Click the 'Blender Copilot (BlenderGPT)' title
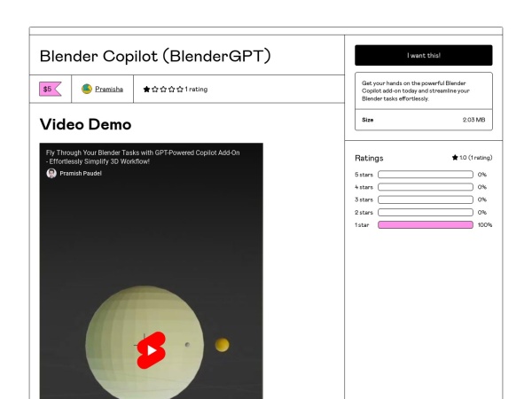 tap(155, 56)
